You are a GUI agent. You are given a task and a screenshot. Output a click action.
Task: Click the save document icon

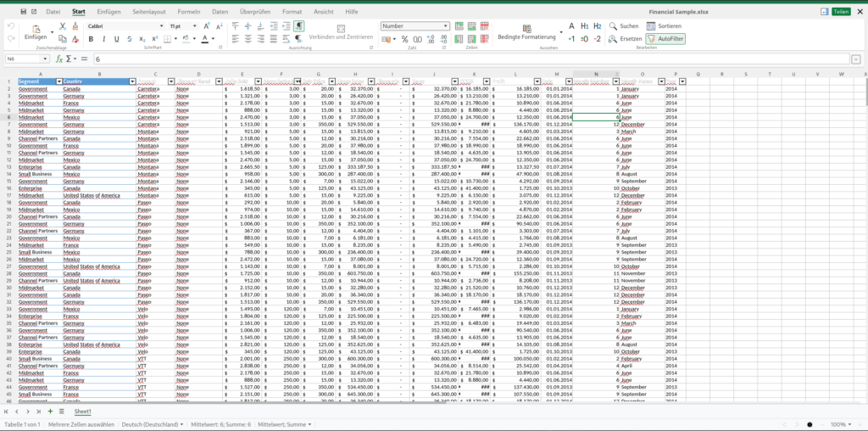pyautogui.click(x=23, y=12)
